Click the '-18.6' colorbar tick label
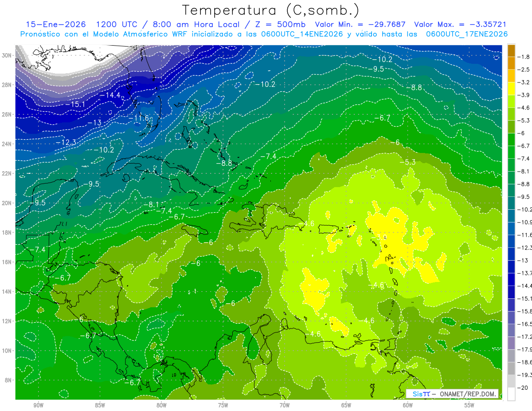 (x=524, y=362)
